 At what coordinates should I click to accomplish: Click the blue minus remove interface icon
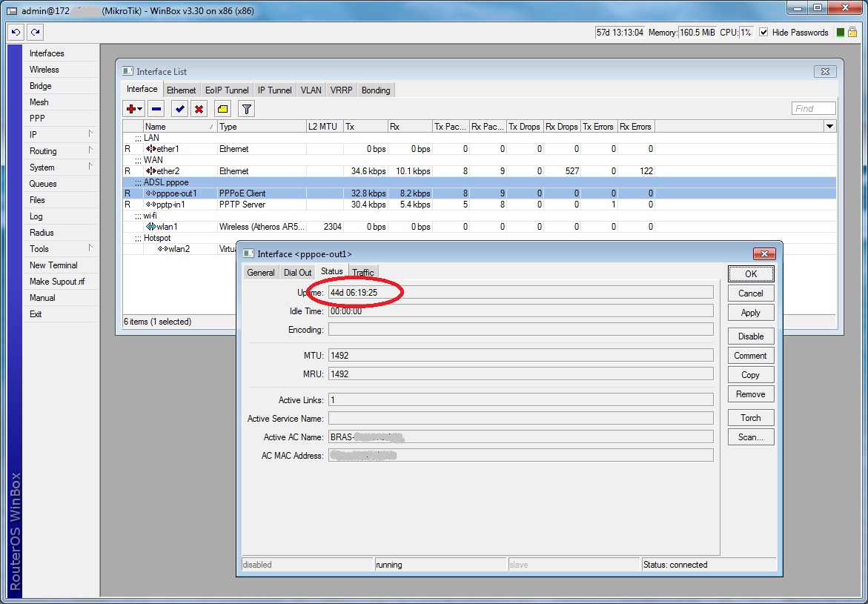coord(156,109)
